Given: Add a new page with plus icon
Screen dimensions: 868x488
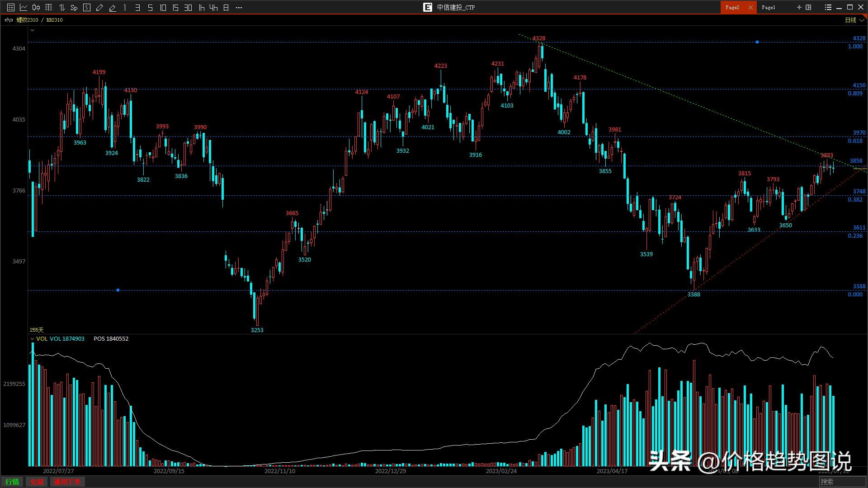Looking at the screenshot, I should click(x=799, y=7).
